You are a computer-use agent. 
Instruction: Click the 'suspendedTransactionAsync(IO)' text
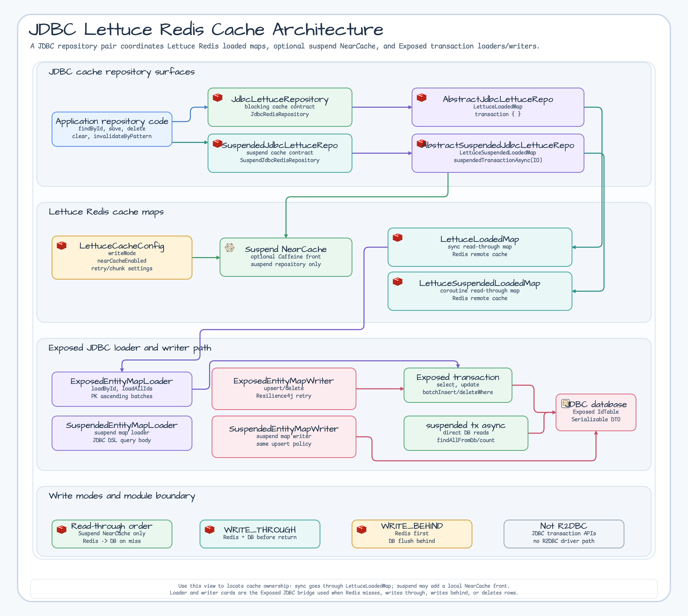pos(498,160)
